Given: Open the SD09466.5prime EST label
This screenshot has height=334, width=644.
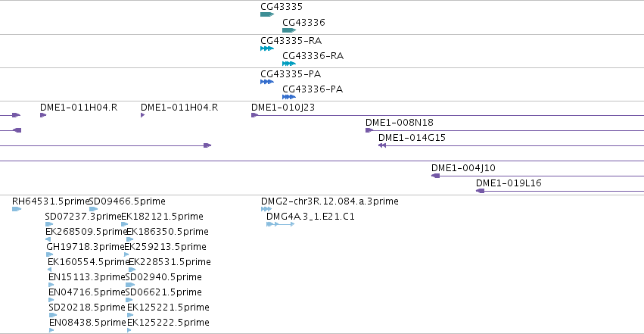Looking at the screenshot, I should [127, 201].
